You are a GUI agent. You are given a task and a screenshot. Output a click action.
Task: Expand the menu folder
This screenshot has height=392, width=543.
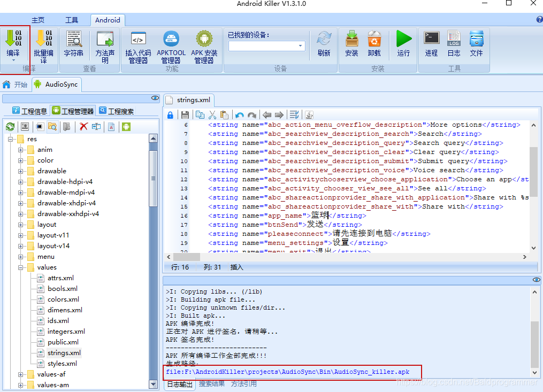click(x=20, y=257)
